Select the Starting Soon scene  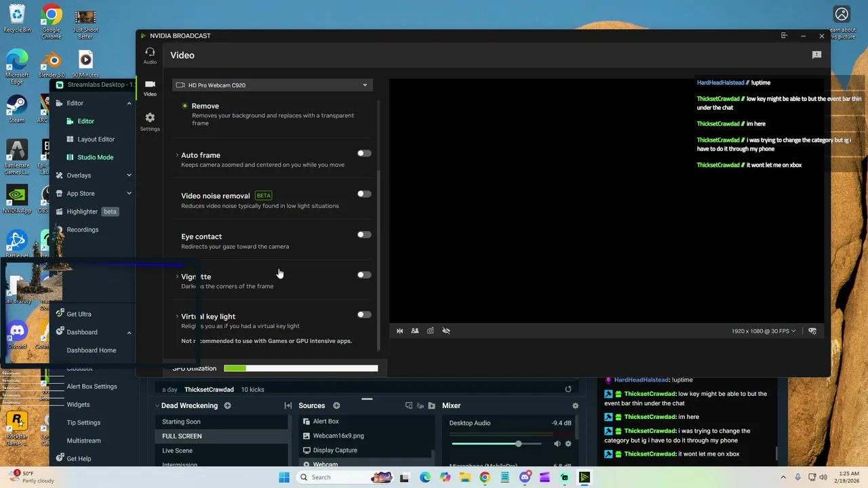222,422
